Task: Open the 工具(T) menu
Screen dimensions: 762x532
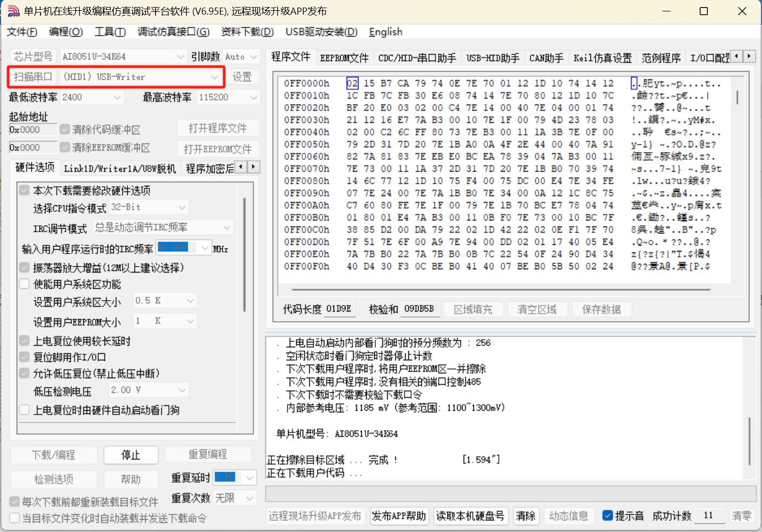Action: click(x=110, y=32)
